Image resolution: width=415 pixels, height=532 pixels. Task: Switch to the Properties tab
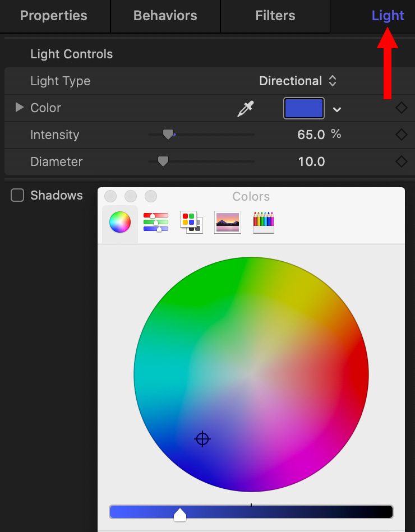point(54,16)
